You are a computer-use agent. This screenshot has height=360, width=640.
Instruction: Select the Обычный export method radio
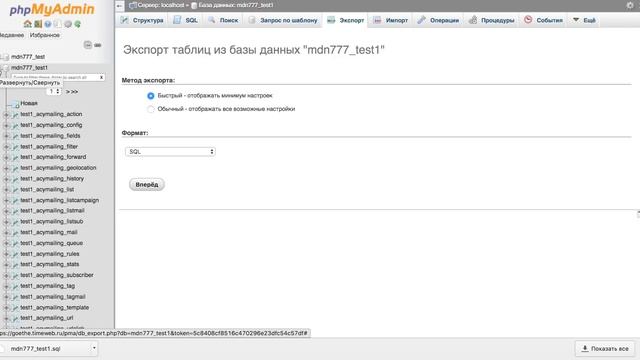click(x=151, y=109)
